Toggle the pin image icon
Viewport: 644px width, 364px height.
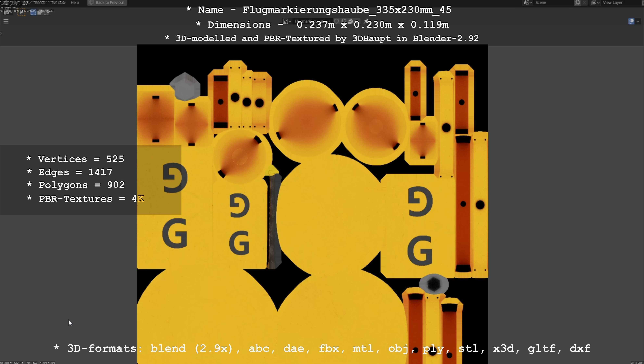pyautogui.click(x=366, y=21)
